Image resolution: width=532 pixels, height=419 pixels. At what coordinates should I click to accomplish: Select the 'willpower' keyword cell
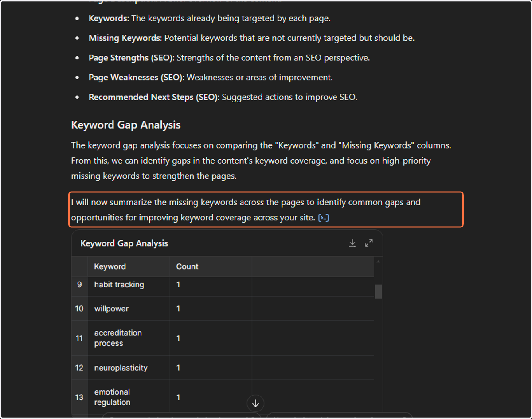click(129, 309)
